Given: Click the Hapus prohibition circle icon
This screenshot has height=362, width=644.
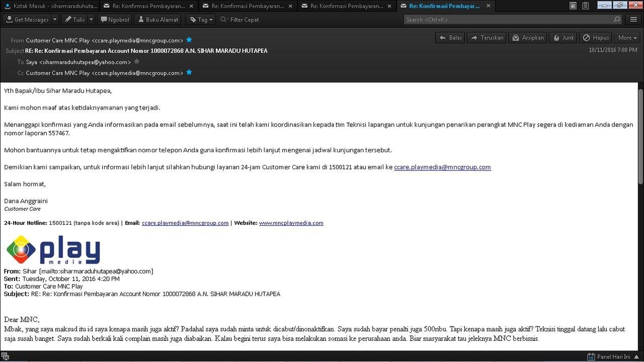Looking at the screenshot, I should pos(586,38).
